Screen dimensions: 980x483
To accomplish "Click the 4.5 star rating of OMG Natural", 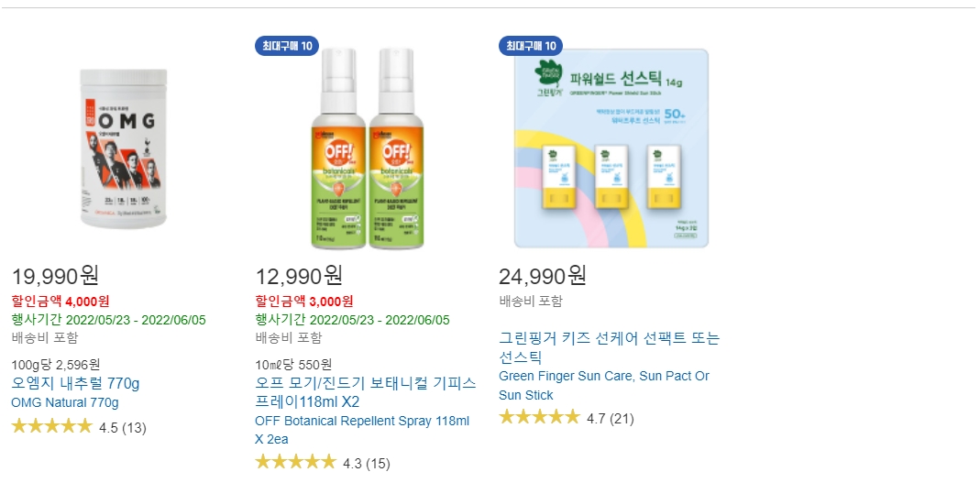I will (52, 427).
